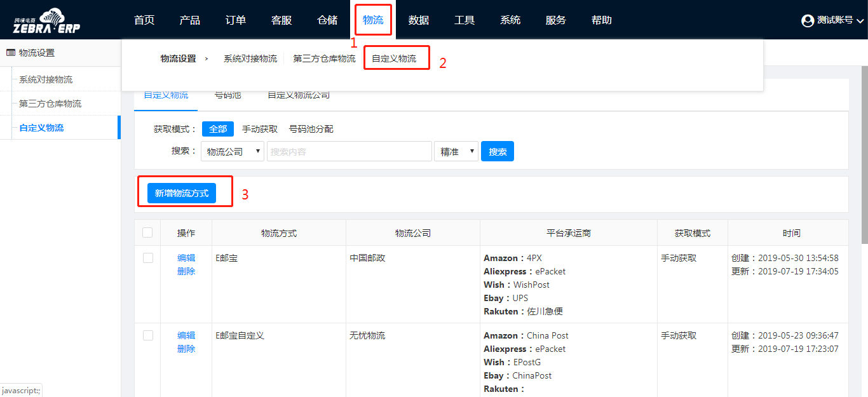Switch to the 自定义物流公司 tab

[x=298, y=95]
